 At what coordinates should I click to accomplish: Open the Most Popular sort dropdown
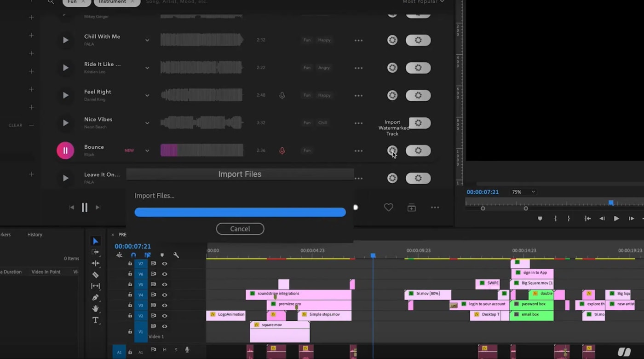(x=423, y=2)
